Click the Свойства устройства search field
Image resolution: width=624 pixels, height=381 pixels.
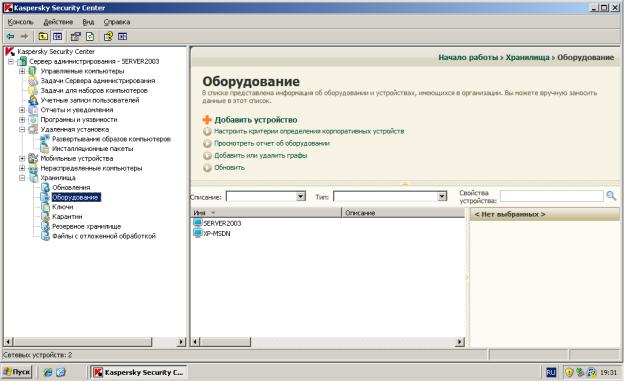[552, 196]
